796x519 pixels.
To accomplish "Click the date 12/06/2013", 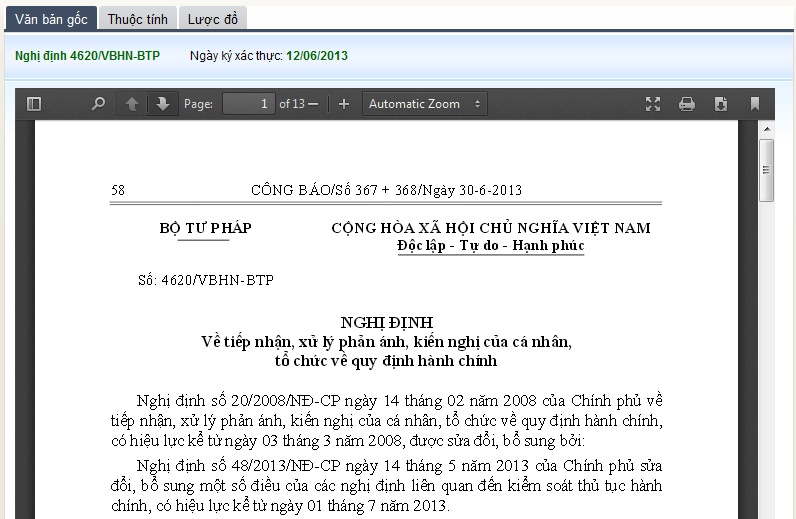I will click(317, 56).
